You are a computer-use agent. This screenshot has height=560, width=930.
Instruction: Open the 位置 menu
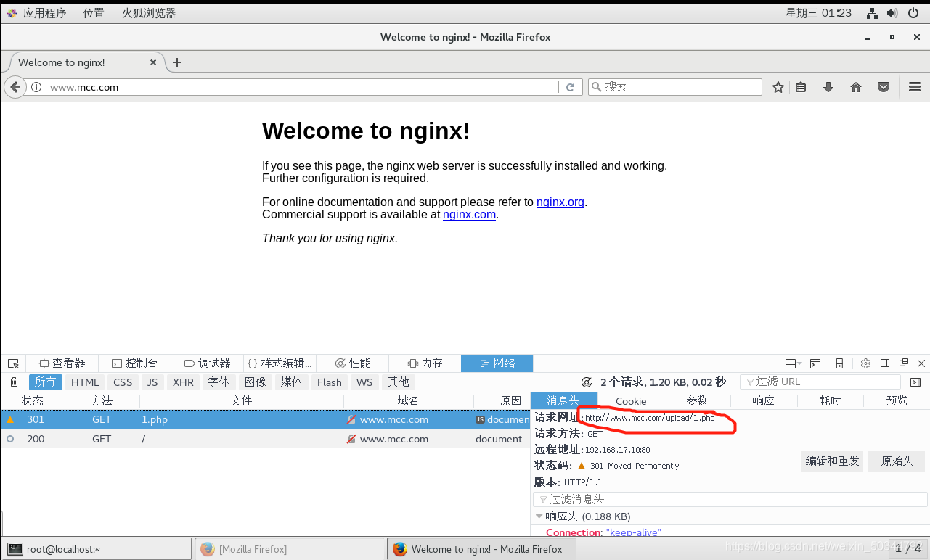pos(93,13)
